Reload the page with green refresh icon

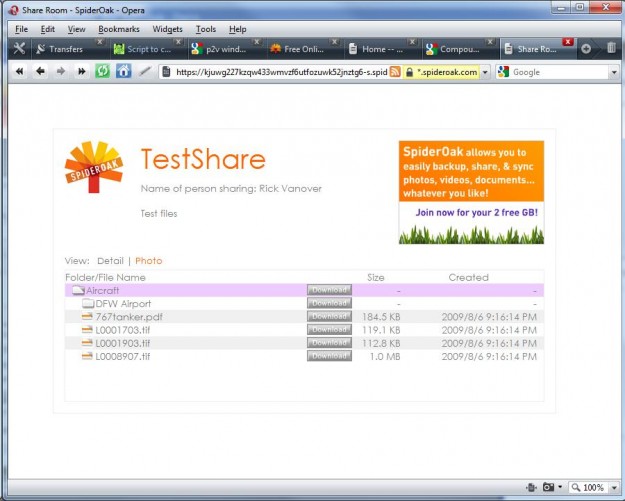[x=102, y=71]
